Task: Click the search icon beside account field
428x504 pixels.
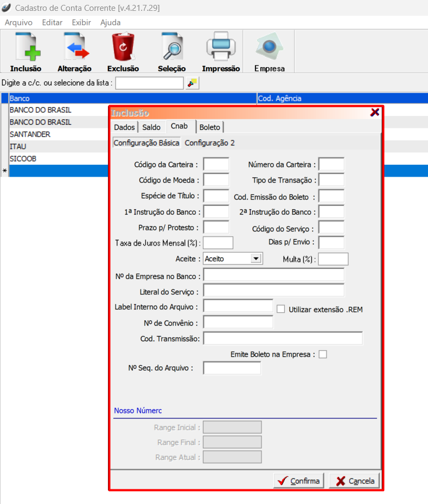Action: coord(193,83)
